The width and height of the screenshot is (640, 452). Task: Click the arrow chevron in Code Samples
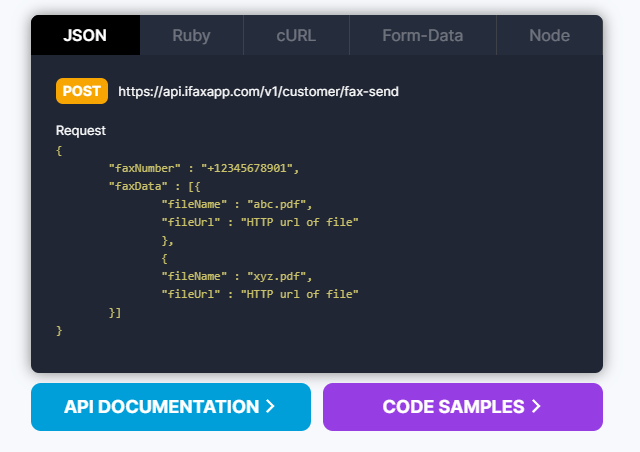[x=536, y=407]
